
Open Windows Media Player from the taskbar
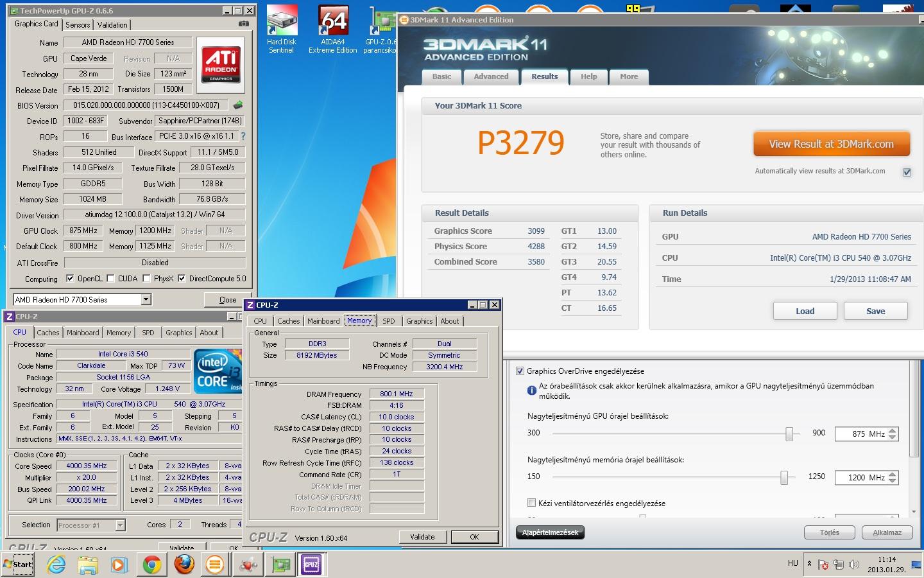[119, 565]
